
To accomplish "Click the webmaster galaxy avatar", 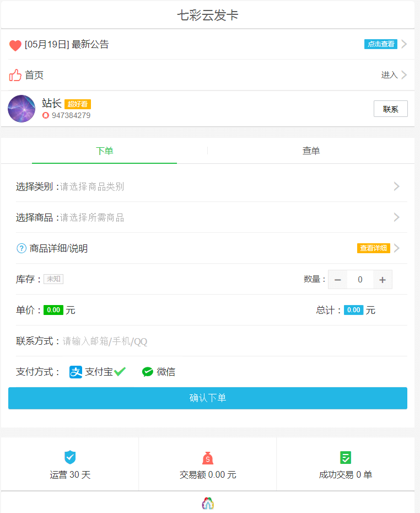I will [x=21, y=109].
